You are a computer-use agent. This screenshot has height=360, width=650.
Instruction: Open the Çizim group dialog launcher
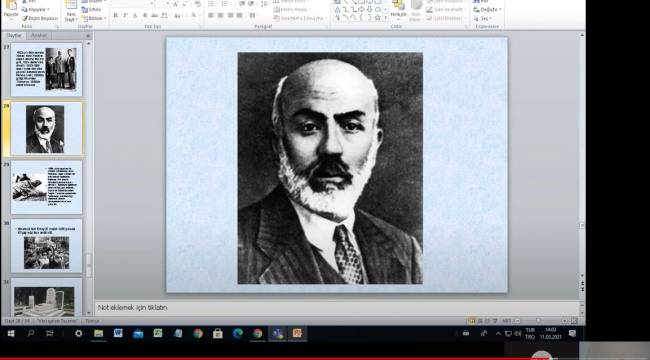point(466,27)
